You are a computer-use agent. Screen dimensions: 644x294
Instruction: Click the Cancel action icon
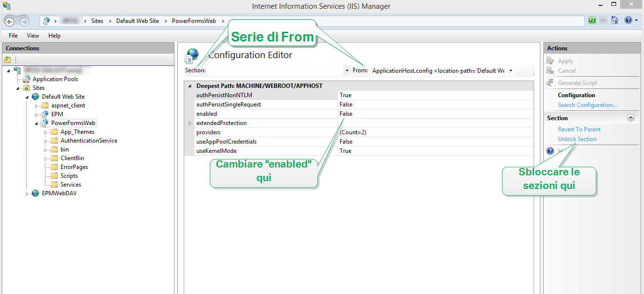coord(551,71)
